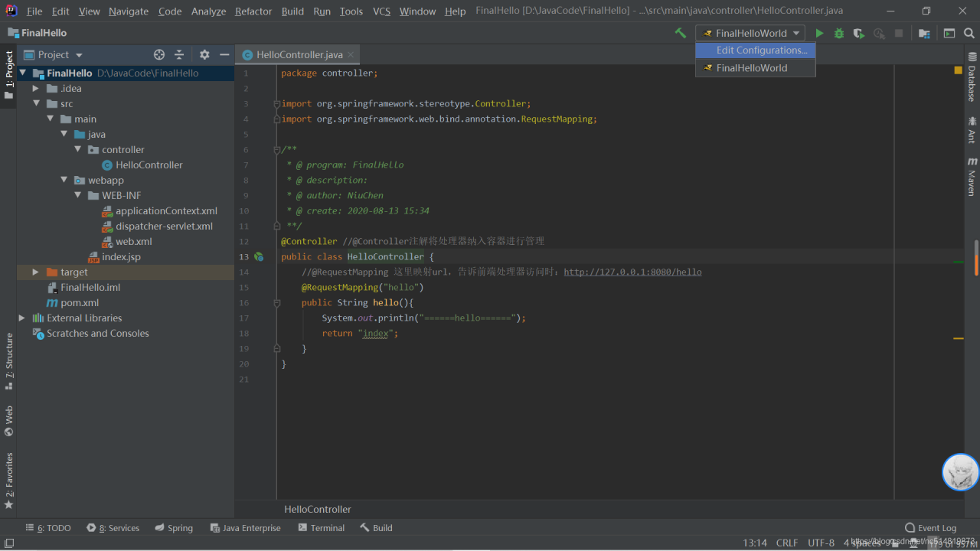This screenshot has width=980, height=551.
Task: Open the File menu
Action: click(34, 11)
